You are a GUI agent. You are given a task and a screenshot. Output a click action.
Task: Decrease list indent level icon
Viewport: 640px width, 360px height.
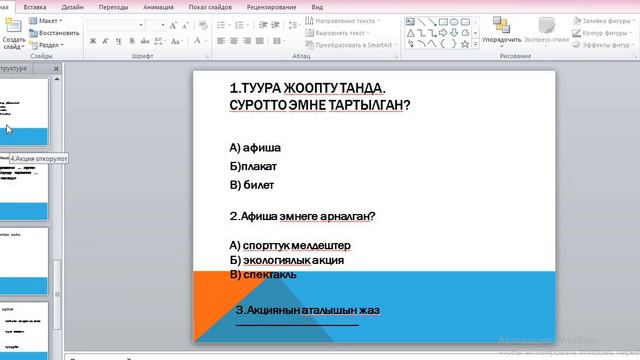click(x=263, y=25)
